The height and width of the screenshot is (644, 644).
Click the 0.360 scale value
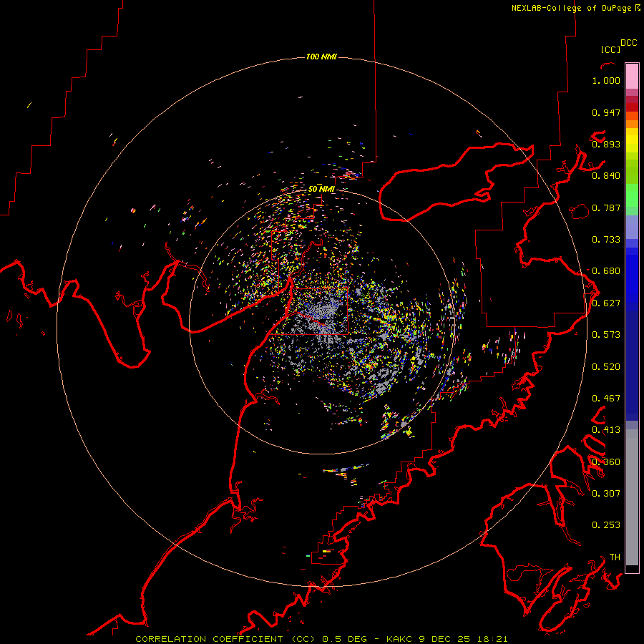pos(606,462)
